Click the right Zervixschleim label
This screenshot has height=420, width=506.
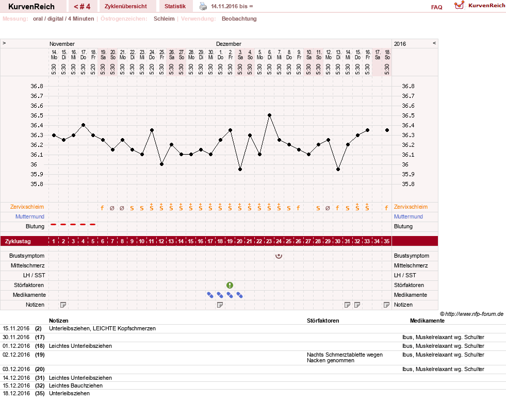pyautogui.click(x=411, y=207)
